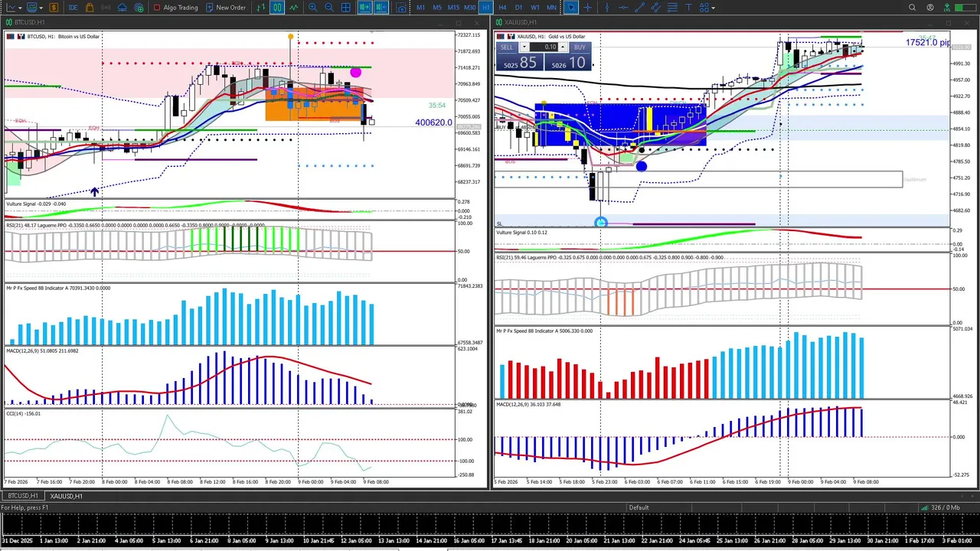Viewport: 980px width, 551px height.
Task: Open the dollar symbols icon
Action: pyautogui.click(x=54, y=8)
